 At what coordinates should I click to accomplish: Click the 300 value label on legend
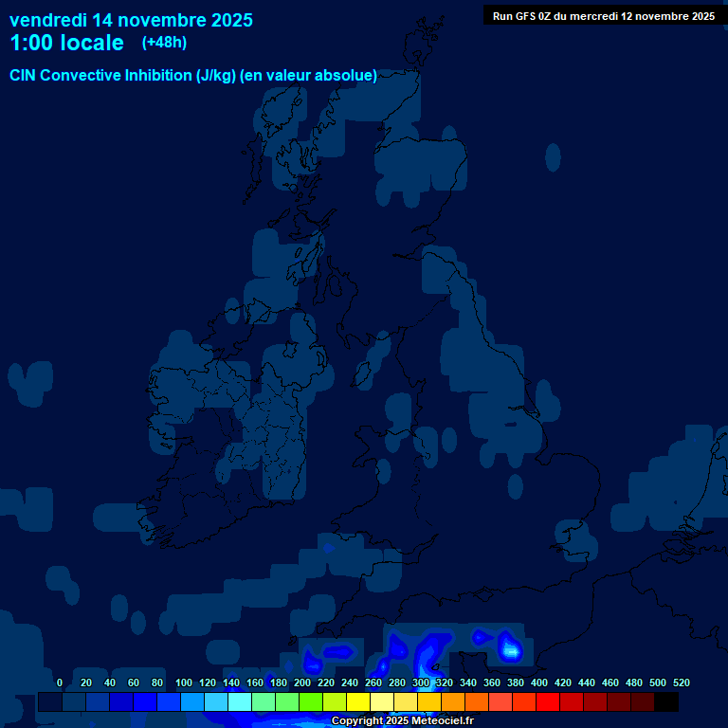pos(421,682)
